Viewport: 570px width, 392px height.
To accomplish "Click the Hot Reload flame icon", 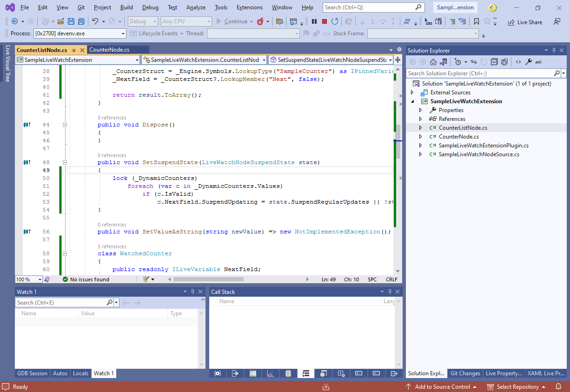I will [x=260, y=21].
